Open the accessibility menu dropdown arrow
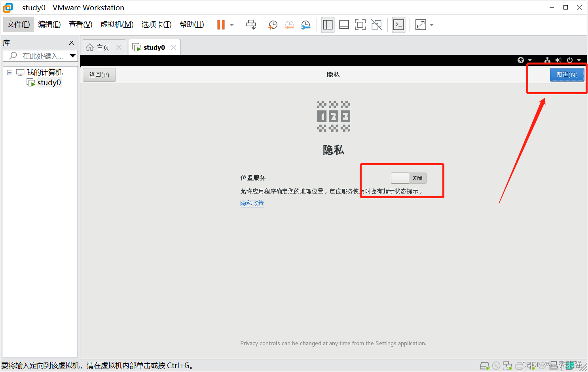The image size is (588, 372). pos(530,61)
